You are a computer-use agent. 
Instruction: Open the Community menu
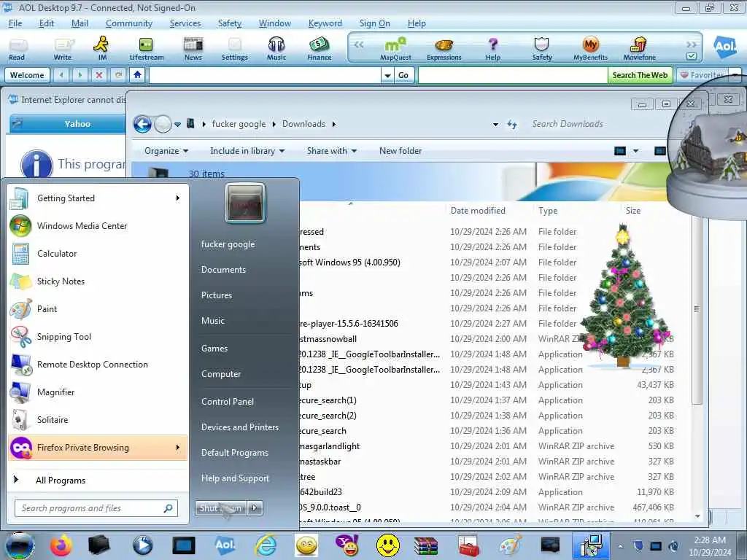point(128,23)
